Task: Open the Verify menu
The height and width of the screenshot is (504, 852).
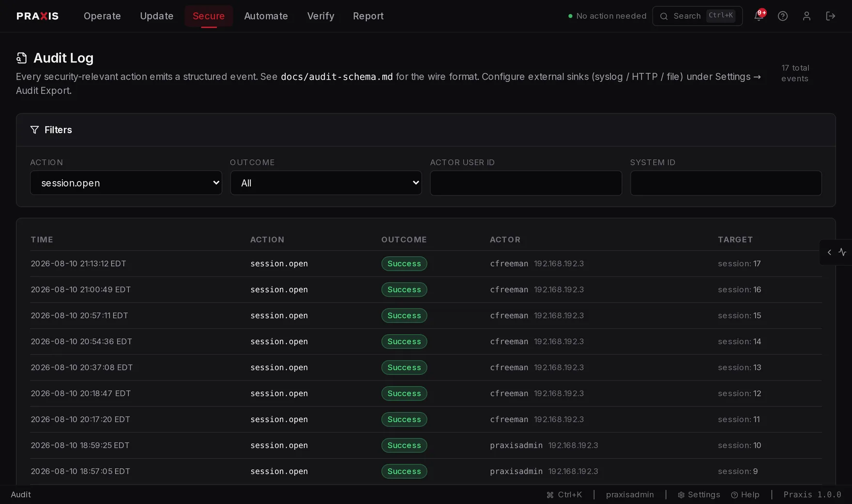Action: tap(321, 16)
